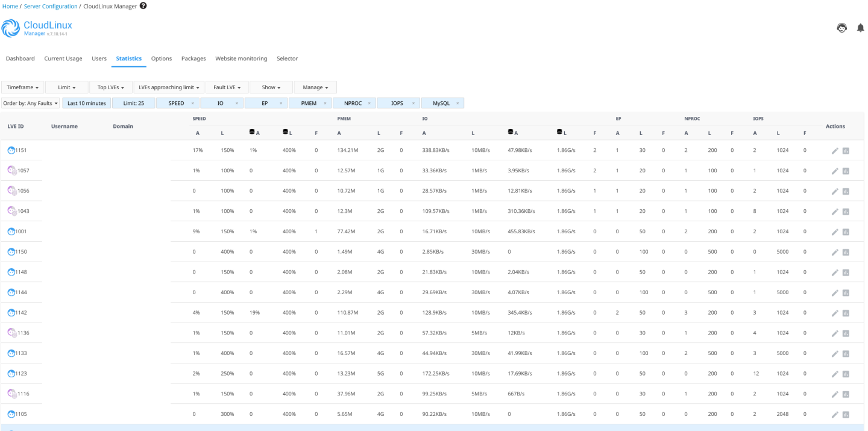Click the user icon beside LVE 1043
Image resolution: width=868 pixels, height=431 pixels.
coord(11,211)
